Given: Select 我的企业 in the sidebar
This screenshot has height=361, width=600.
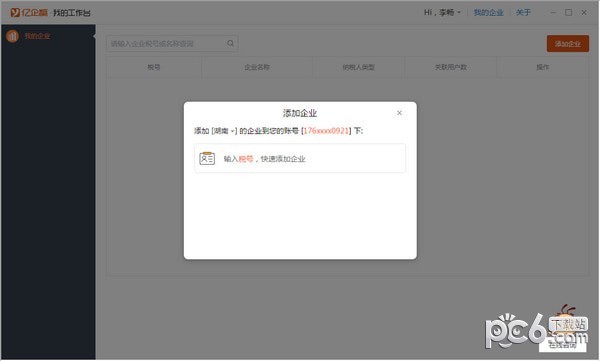Looking at the screenshot, I should [x=38, y=36].
